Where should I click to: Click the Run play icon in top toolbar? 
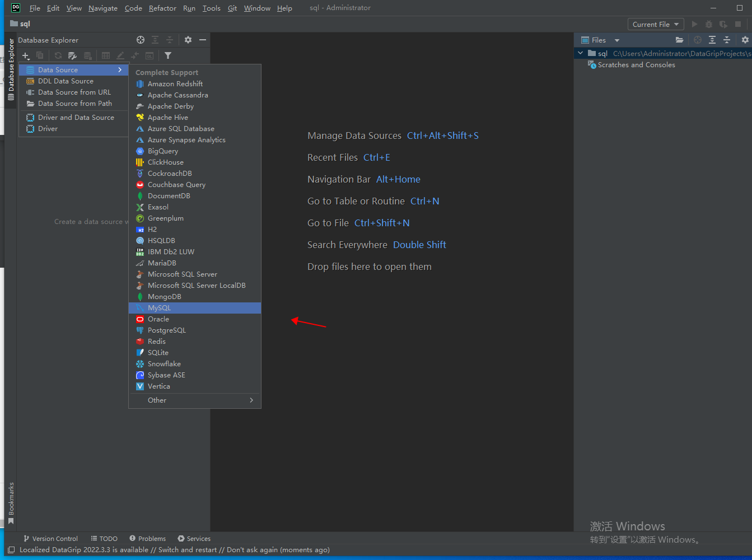pos(694,24)
